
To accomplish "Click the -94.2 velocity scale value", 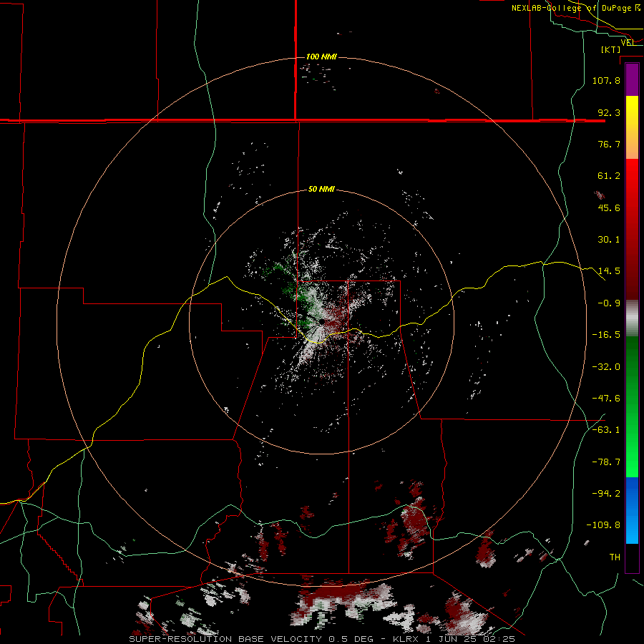I will tap(606, 493).
